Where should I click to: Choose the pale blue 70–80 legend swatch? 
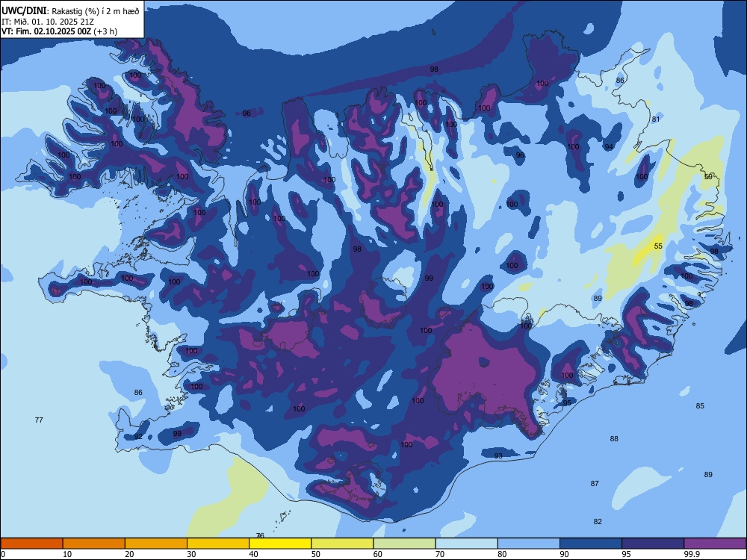(466, 544)
